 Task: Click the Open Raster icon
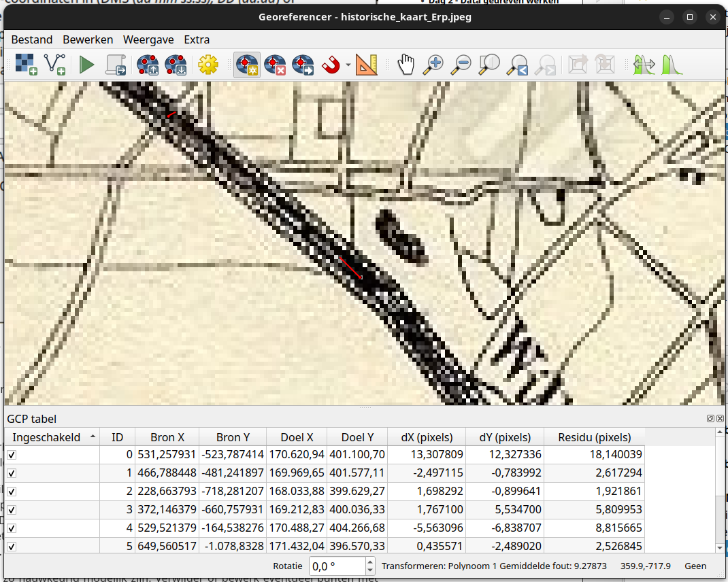pyautogui.click(x=27, y=65)
